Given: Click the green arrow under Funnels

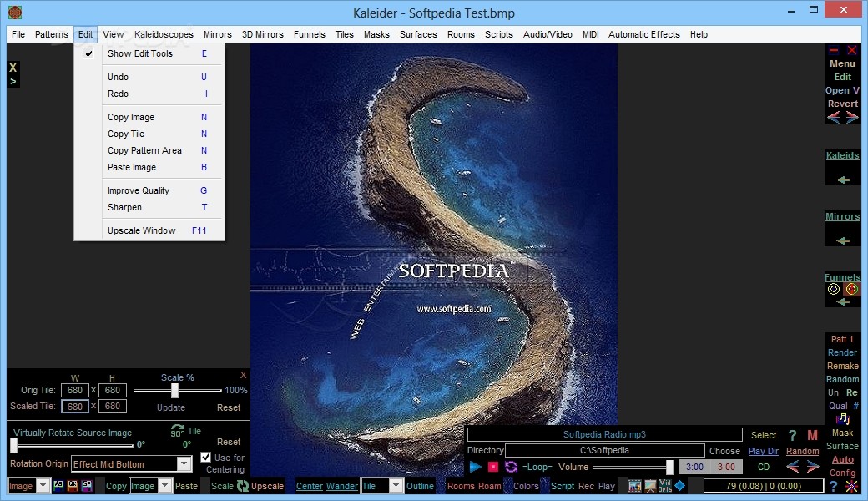Looking at the screenshot, I should click(x=843, y=301).
